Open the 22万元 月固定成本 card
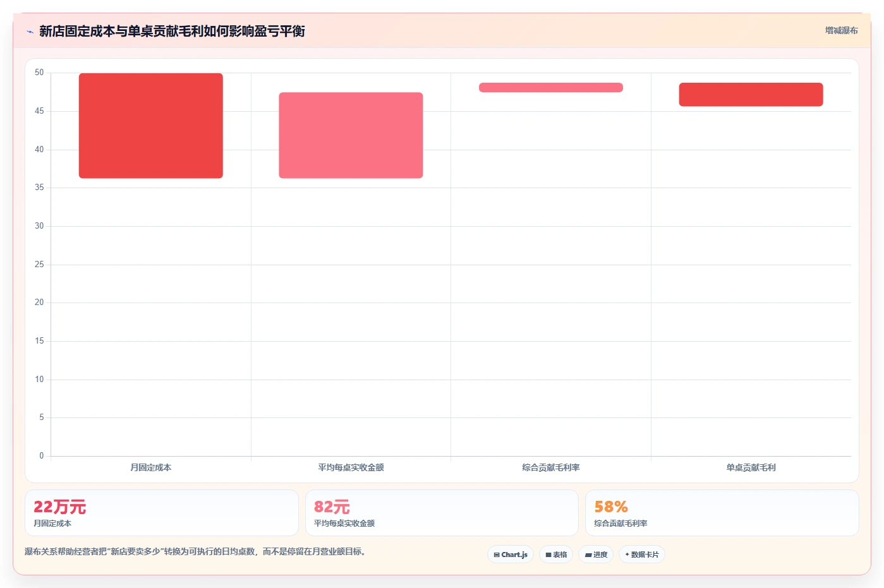This screenshot has height=588, width=884. click(x=162, y=513)
